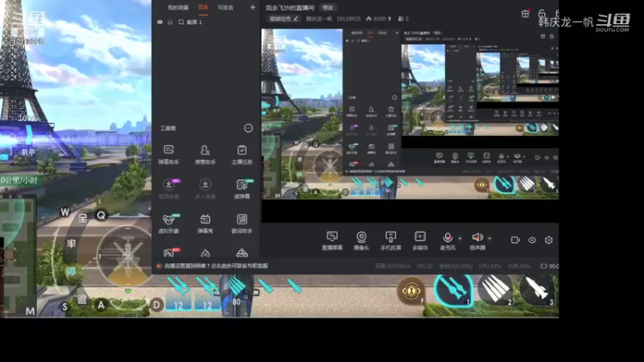Select the red highlighted scene tab
Viewport: 644px width, 362px height.
[204, 7]
